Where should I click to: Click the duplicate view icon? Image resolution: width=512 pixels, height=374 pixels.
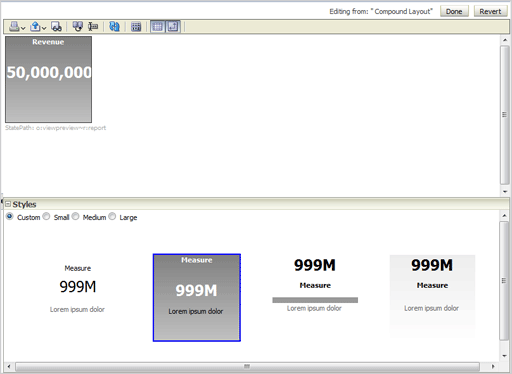point(78,26)
